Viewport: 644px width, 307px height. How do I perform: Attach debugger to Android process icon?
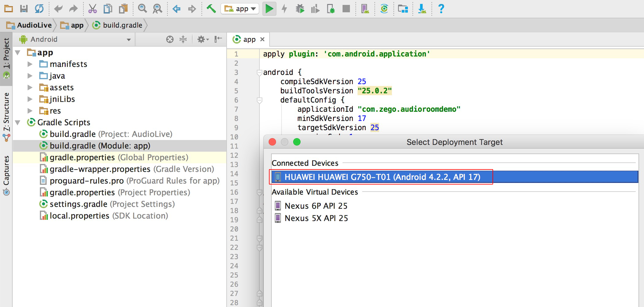(x=331, y=9)
